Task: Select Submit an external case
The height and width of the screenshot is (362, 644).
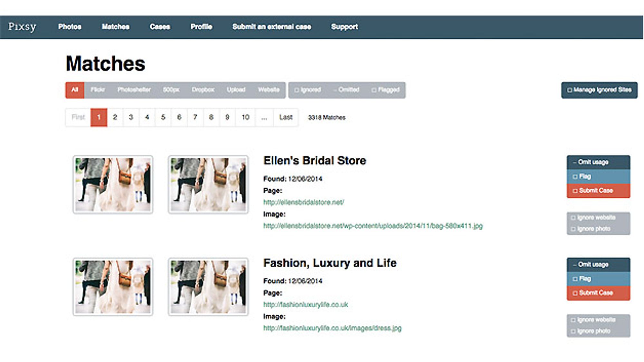Action: coord(272,27)
